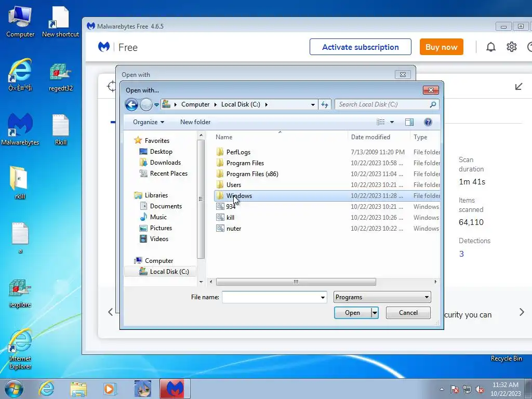Select the Pictures library
532x399 pixels.
[x=161, y=228]
